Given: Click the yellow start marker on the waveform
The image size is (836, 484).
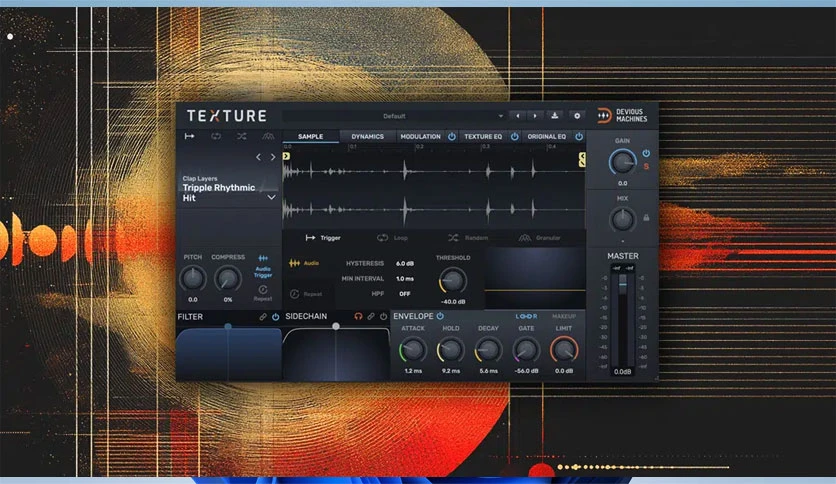Looking at the screenshot, I should pyautogui.click(x=286, y=156).
